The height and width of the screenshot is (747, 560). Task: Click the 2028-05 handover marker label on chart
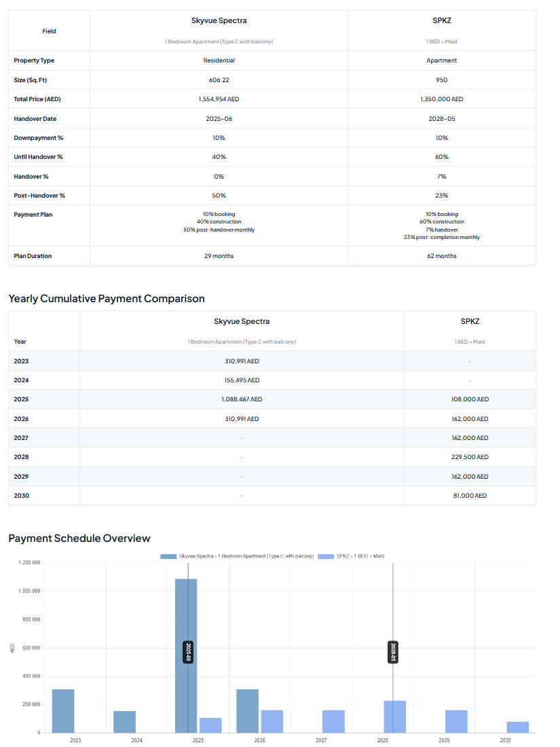pos(393,652)
